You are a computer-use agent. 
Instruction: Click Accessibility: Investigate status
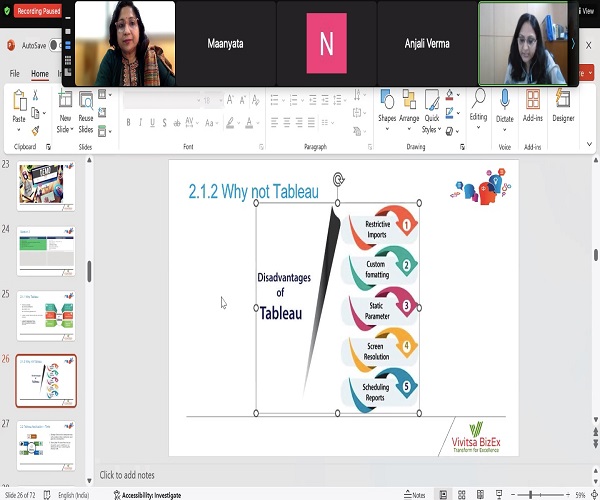pos(148,495)
